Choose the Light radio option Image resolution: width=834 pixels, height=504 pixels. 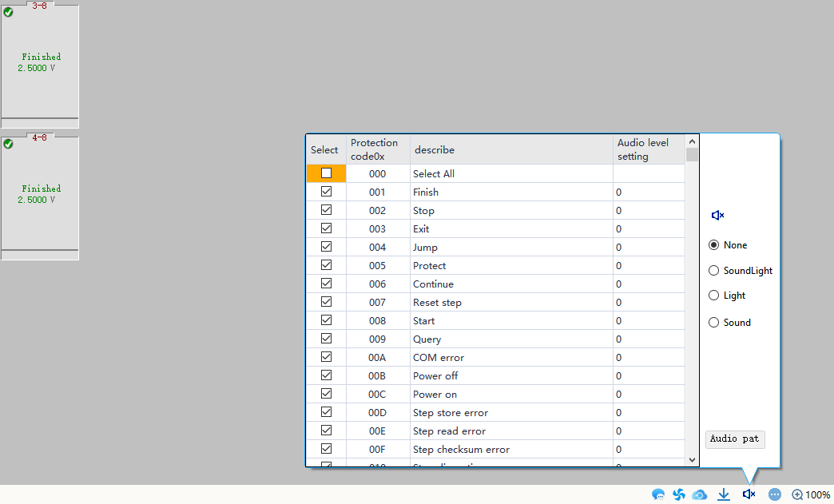714,296
